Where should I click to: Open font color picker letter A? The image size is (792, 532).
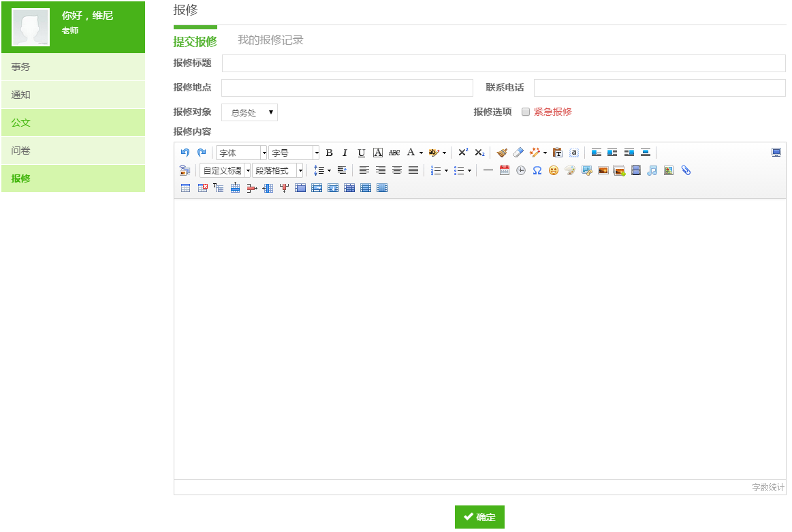click(x=411, y=153)
